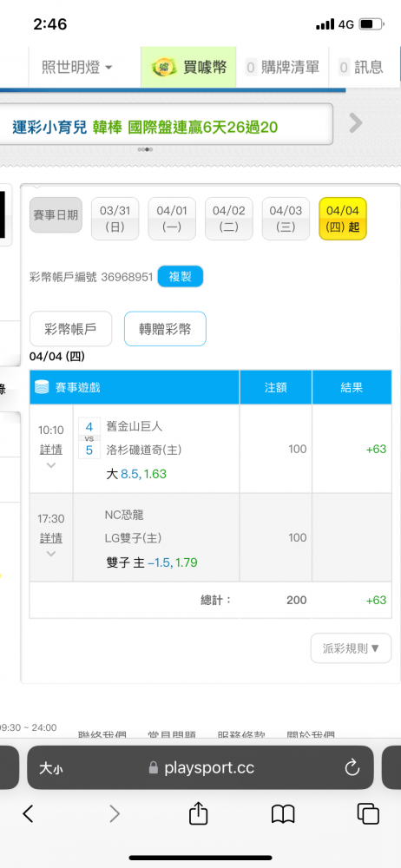The image size is (401, 868).
Task: Advance the banner with right arrow
Action: tap(356, 123)
